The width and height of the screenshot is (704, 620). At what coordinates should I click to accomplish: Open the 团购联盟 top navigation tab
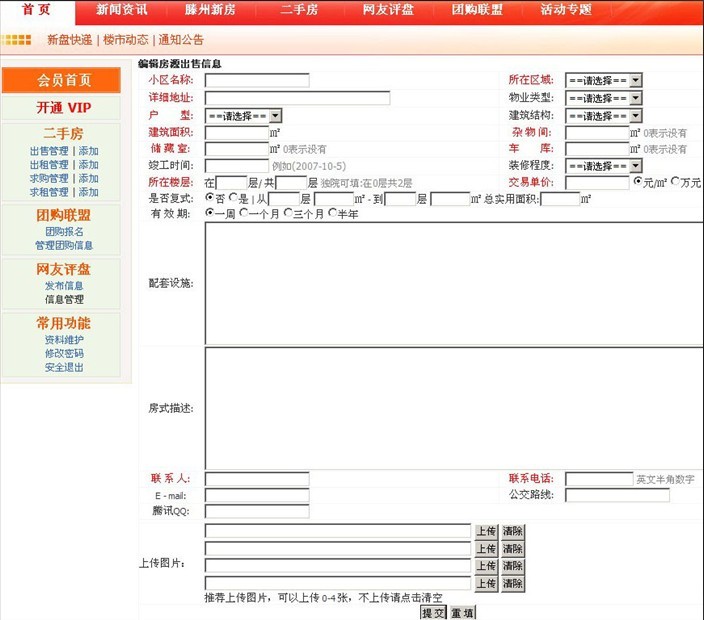[477, 10]
